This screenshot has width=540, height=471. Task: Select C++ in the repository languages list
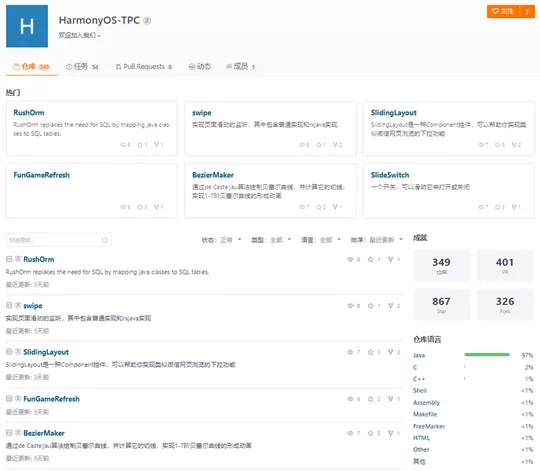419,379
